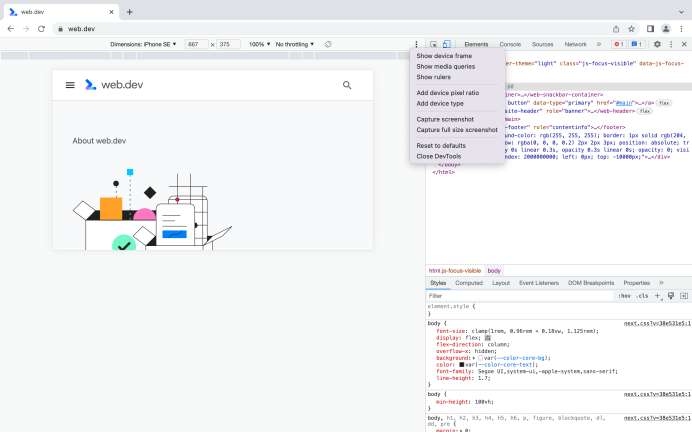Screen dimensions: 692x432
Task: Open the Dimensions iPhone SE dropdown
Action: [x=143, y=44]
